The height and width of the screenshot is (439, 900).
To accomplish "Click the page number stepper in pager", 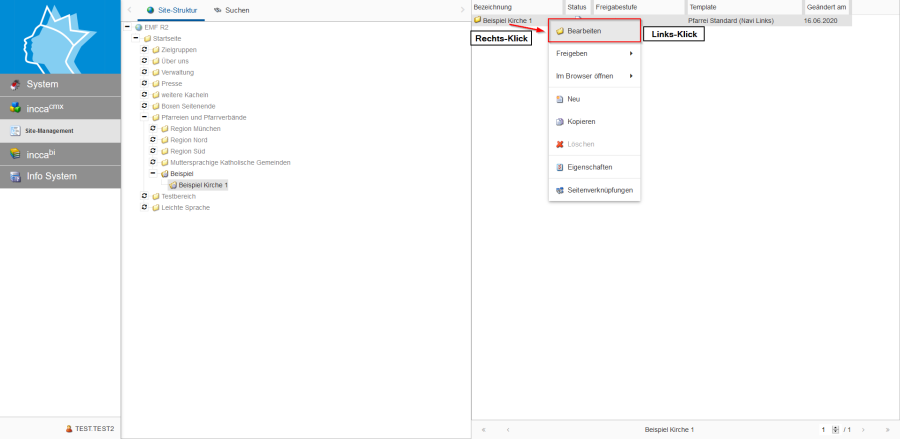I will 835,429.
